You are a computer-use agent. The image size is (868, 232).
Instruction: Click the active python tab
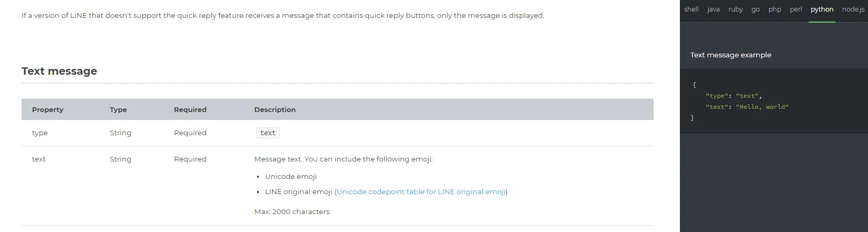point(822,9)
